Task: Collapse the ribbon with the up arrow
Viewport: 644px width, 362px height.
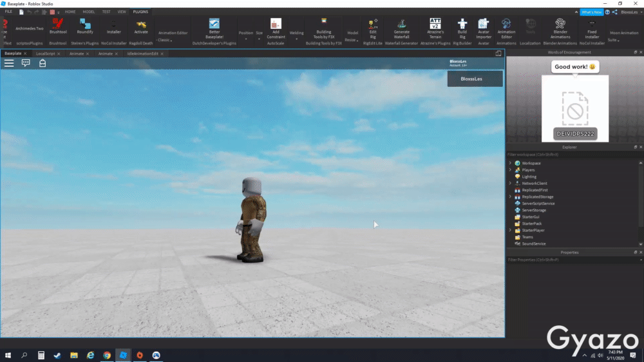Action: 576,12
